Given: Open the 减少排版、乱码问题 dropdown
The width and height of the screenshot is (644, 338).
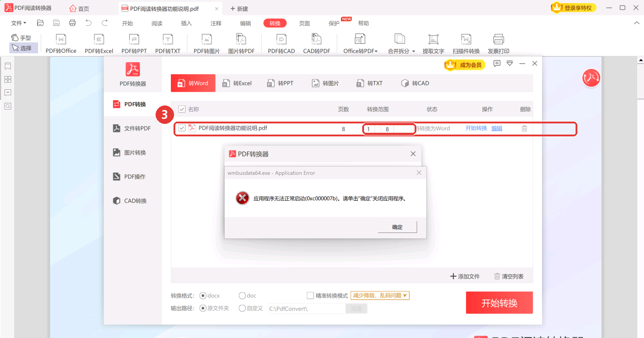Looking at the screenshot, I should tap(380, 296).
